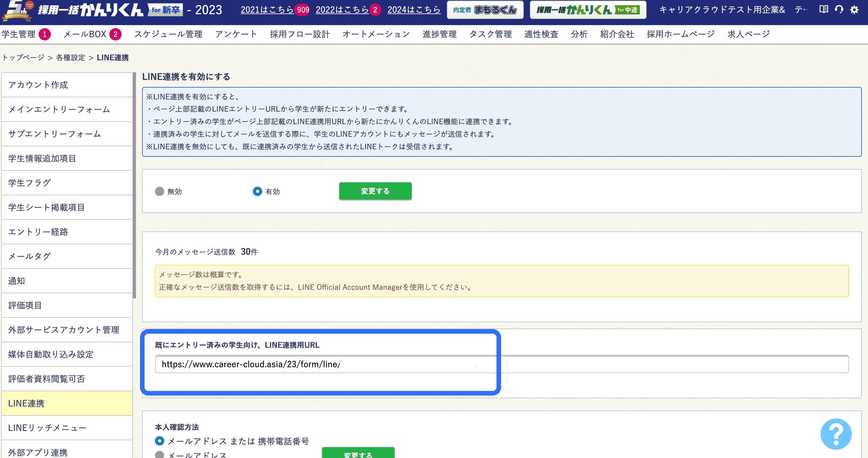Open 適性検査 menu
Image resolution: width=868 pixels, height=458 pixels.
coord(541,34)
